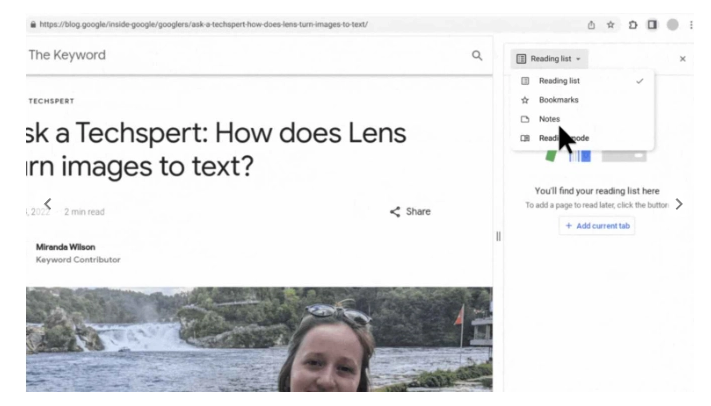Close the side panel with the X

point(682,59)
